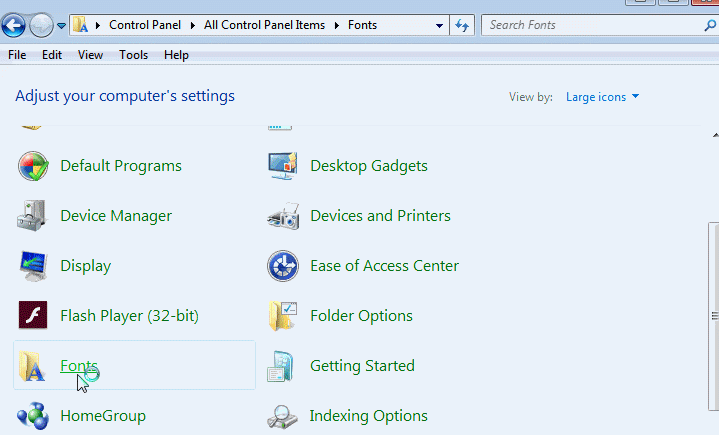Open the Flash Player icon
This screenshot has width=719, height=435.
[33, 316]
